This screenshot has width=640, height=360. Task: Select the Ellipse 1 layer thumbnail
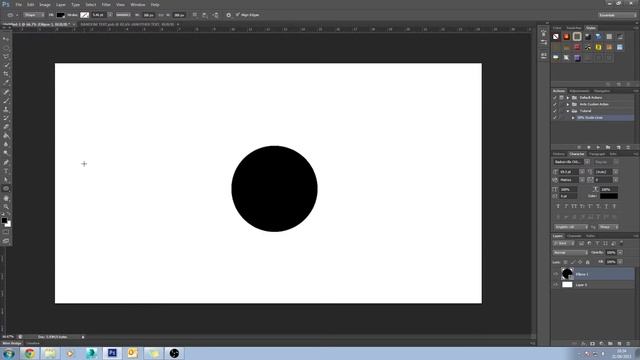[x=567, y=274]
